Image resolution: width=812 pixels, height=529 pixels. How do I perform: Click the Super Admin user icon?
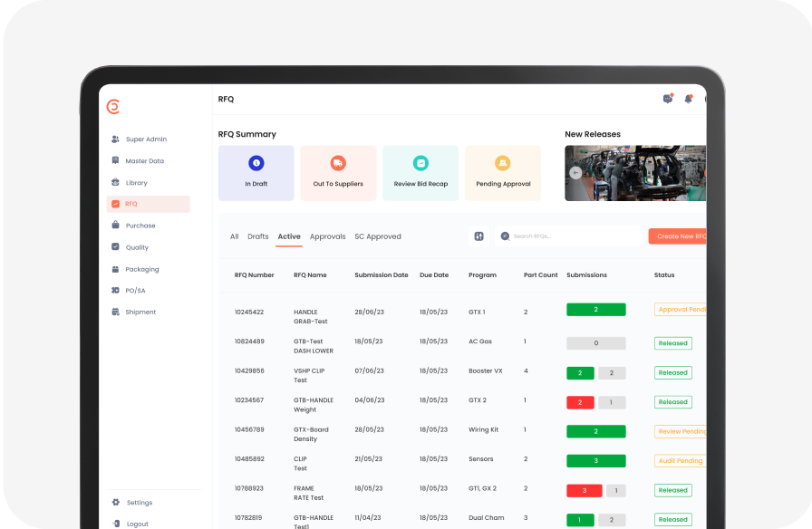[x=115, y=139]
